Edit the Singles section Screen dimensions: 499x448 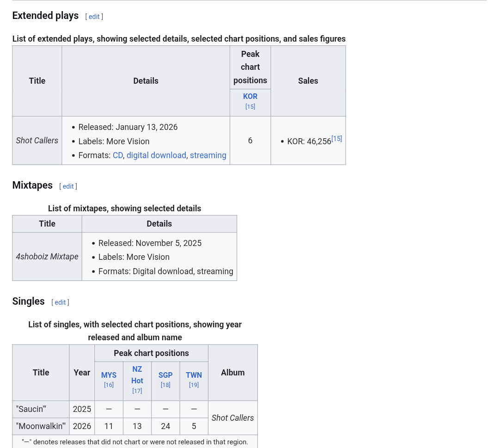(x=60, y=302)
